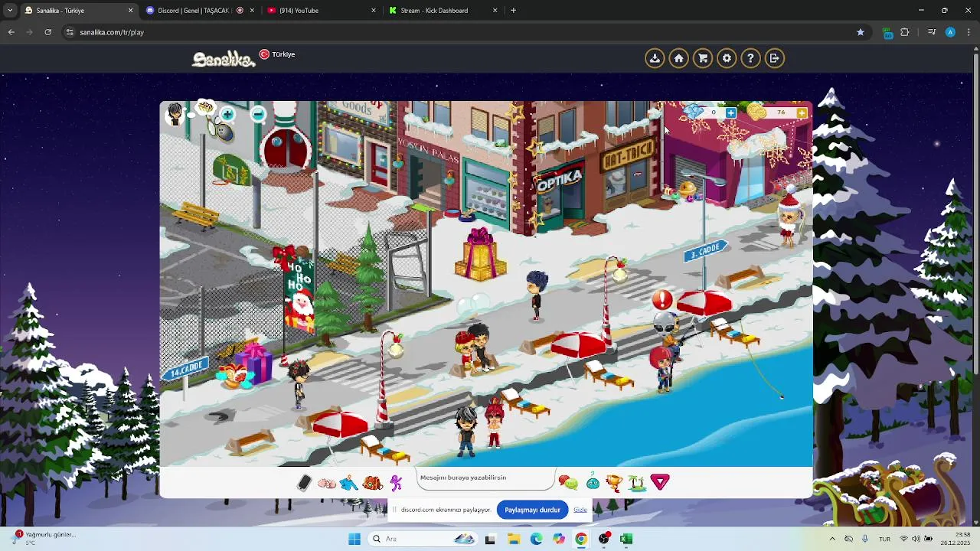Open File Explorer from taskbar

[x=513, y=539]
